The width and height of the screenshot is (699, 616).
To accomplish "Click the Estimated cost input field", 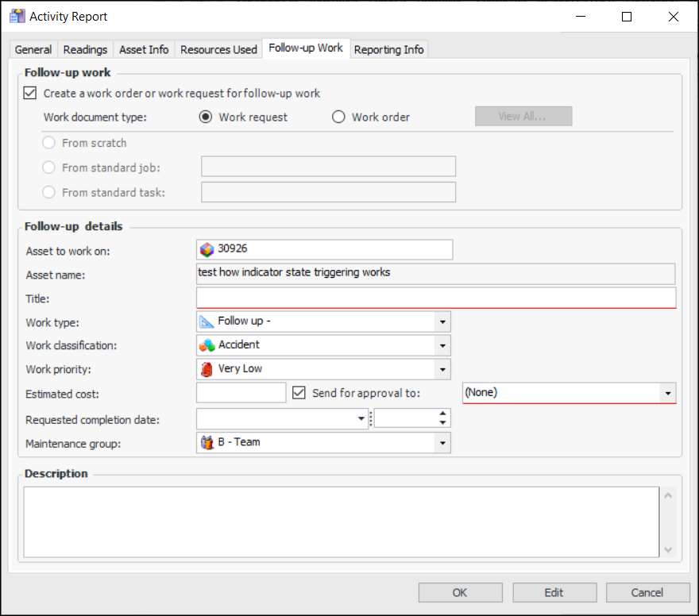I will point(241,393).
